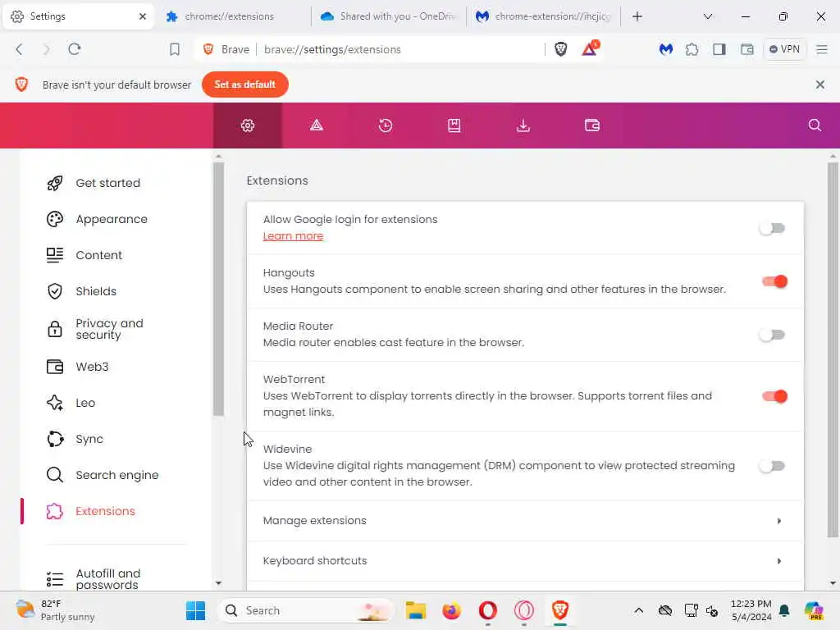Open the weather widget showing 82°F

(x=55, y=610)
